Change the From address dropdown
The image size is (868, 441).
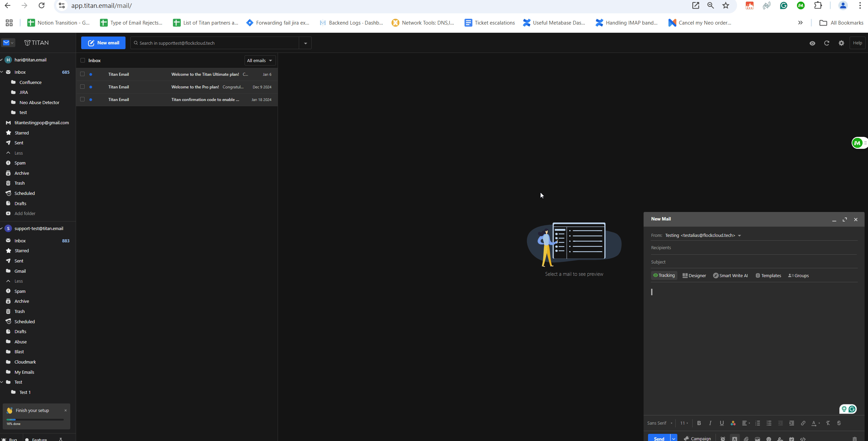click(739, 236)
